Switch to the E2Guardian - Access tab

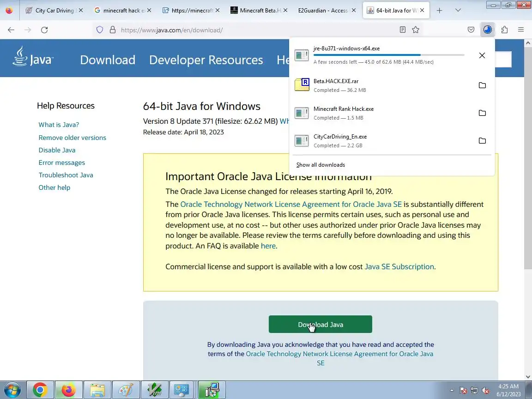click(322, 11)
